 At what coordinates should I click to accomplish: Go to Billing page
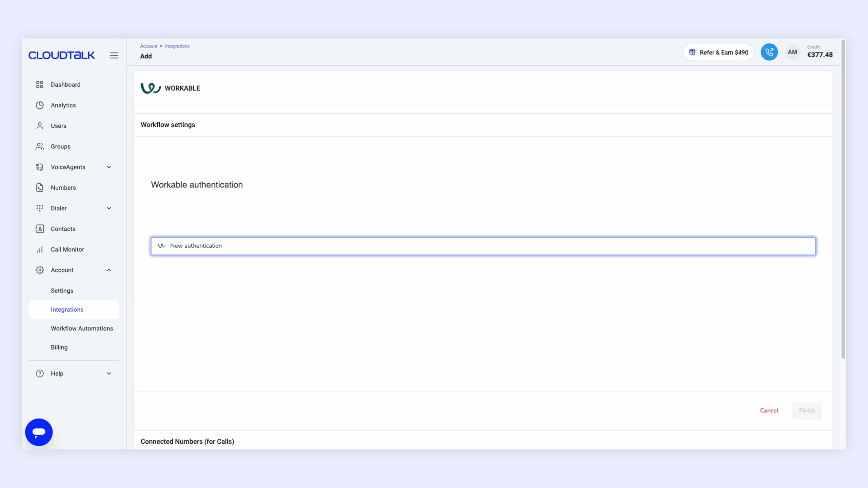click(x=59, y=347)
